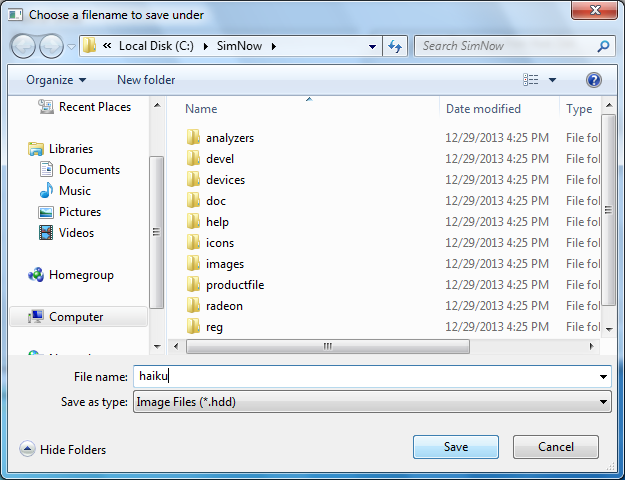The height and width of the screenshot is (480, 625).
Task: Refresh the SimNow folder view
Action: click(x=395, y=46)
